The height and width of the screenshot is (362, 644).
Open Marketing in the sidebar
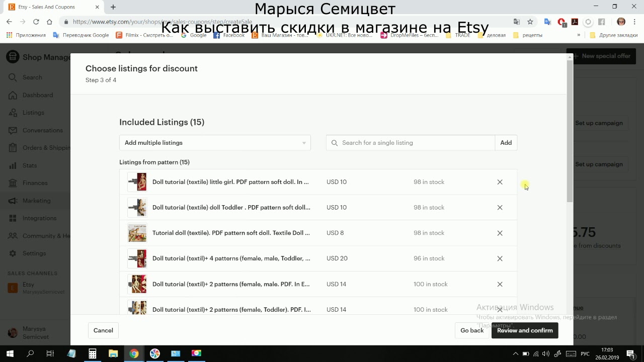tap(36, 201)
